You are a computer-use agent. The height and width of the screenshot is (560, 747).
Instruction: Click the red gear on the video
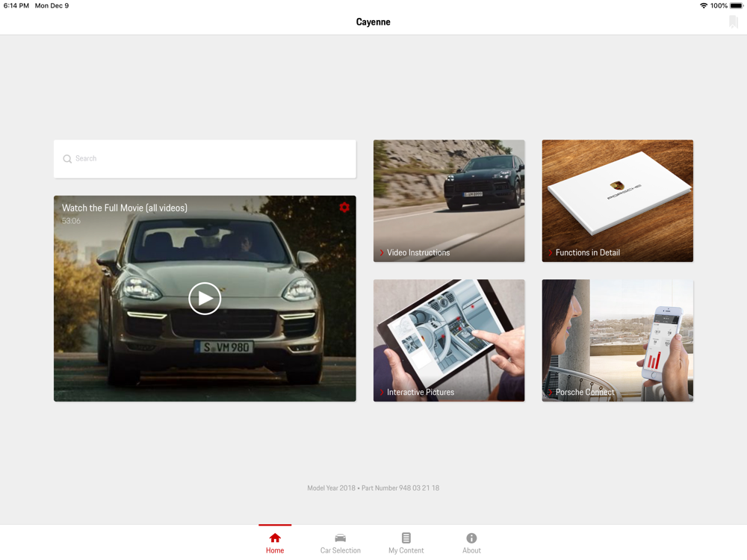pyautogui.click(x=344, y=207)
